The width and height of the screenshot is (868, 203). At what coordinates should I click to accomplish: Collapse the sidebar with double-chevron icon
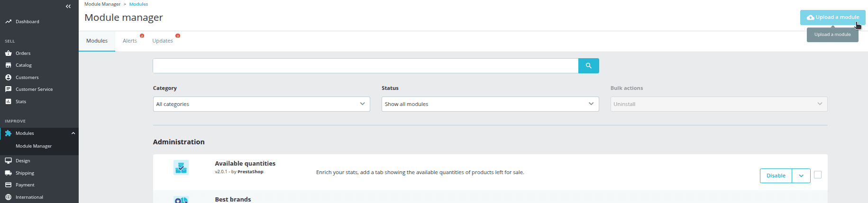point(68,6)
